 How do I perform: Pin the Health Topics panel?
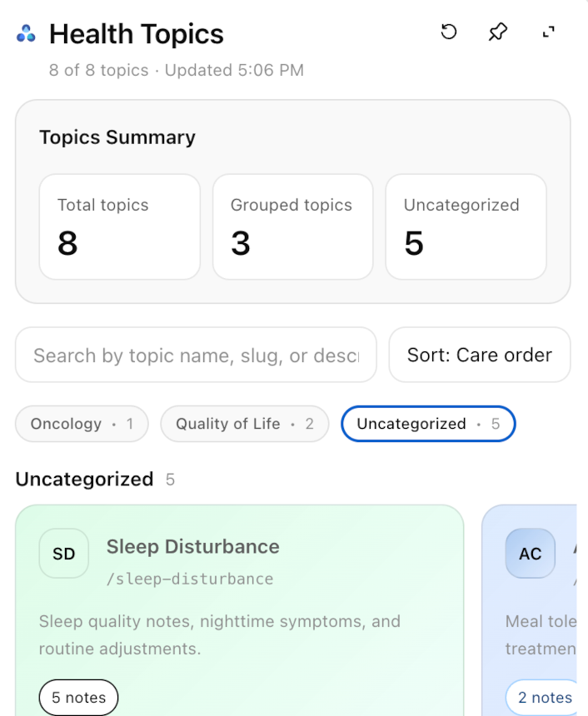(498, 32)
